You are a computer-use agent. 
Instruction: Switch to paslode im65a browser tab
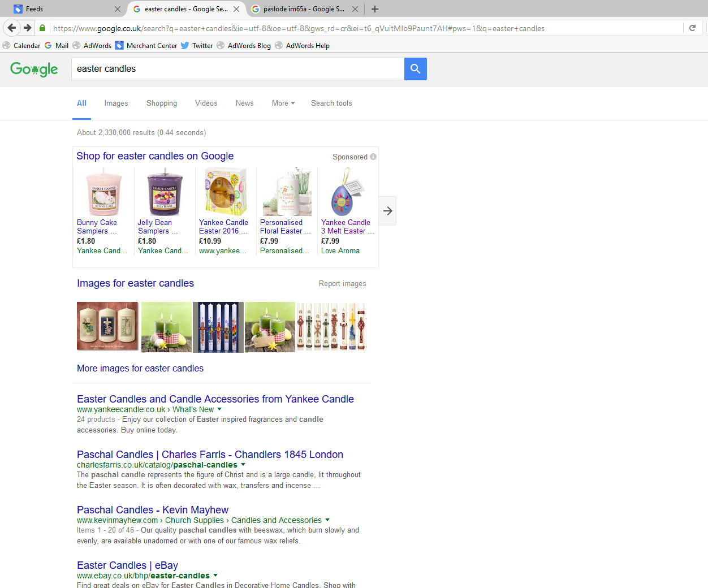[304, 9]
